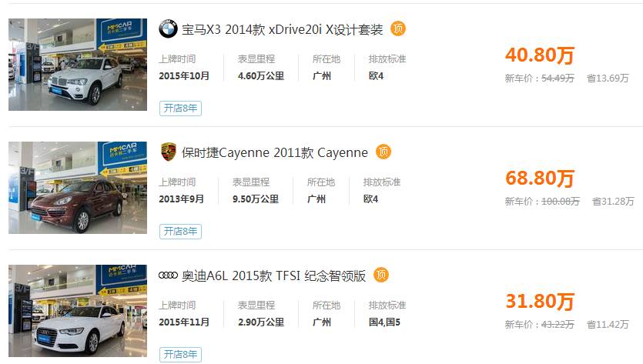
Task: Click the BMW logo icon
Action: 168,29
